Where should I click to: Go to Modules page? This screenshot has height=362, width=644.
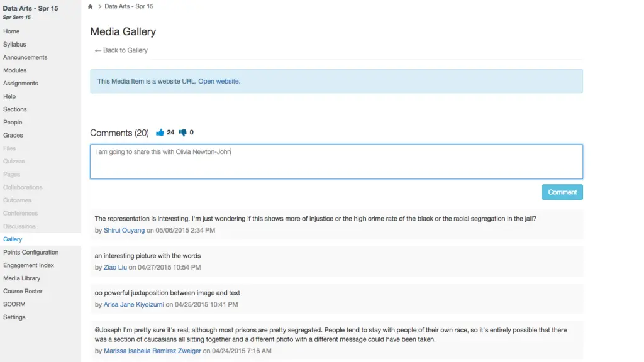coord(14,70)
